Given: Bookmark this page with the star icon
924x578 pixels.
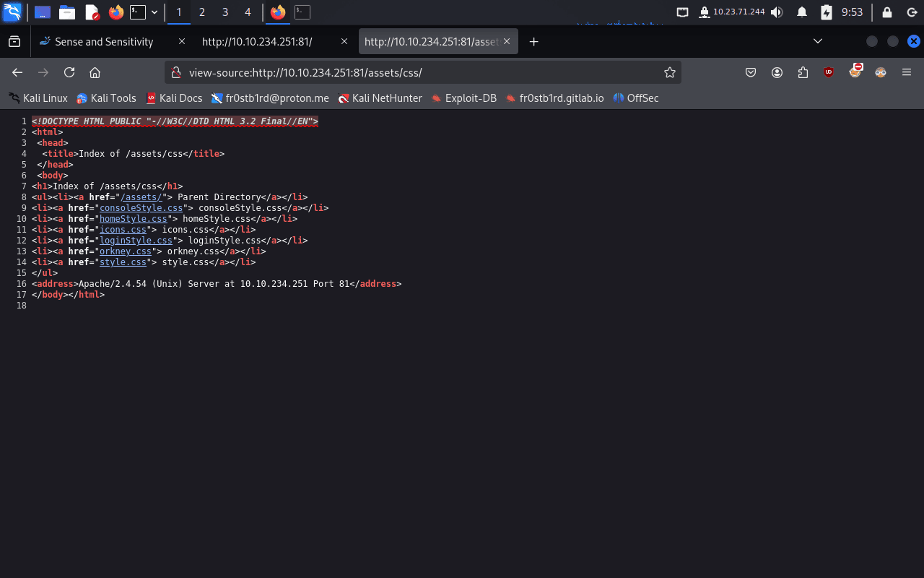Looking at the screenshot, I should click(669, 72).
